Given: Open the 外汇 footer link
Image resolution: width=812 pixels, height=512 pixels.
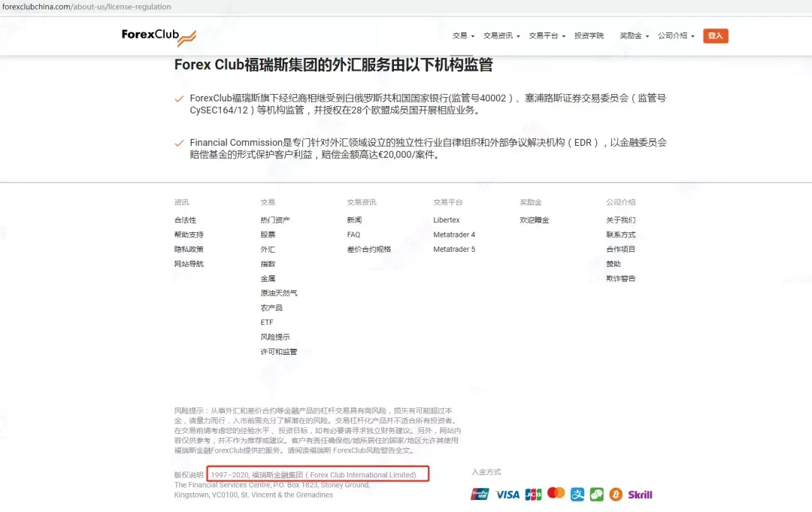Looking at the screenshot, I should pos(268,249).
